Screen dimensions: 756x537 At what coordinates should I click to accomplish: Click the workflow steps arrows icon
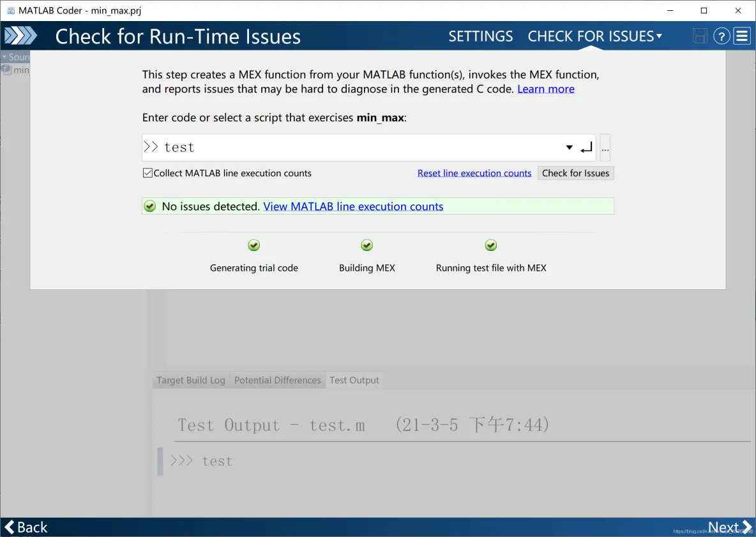20,36
